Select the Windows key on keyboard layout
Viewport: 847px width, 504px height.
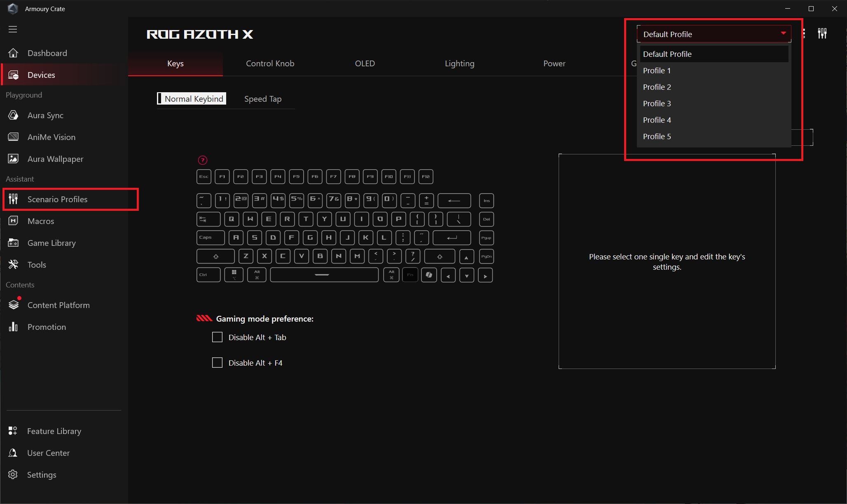point(234,275)
